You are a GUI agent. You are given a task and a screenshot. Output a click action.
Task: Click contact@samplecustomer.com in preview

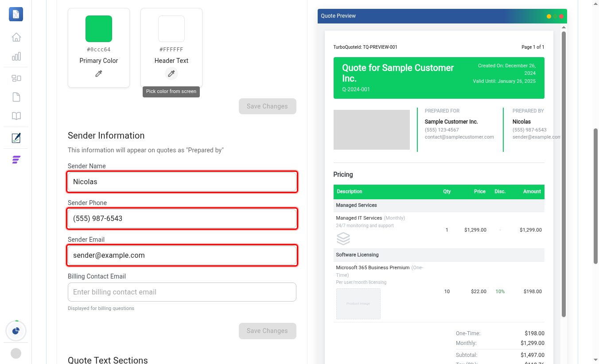[x=459, y=137]
